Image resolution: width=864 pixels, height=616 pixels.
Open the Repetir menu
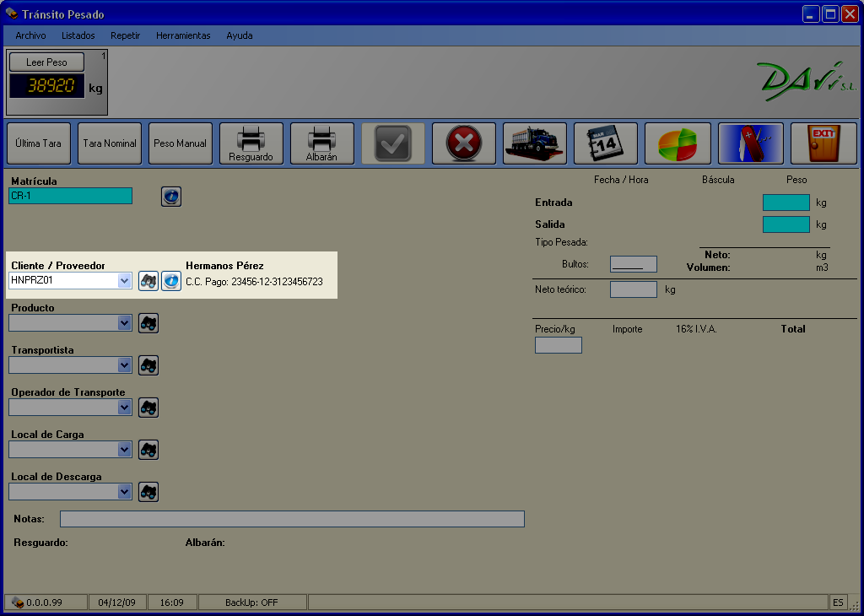pos(126,35)
